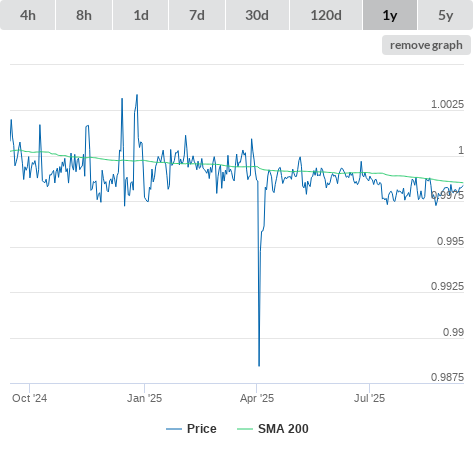Image resolution: width=474 pixels, height=455 pixels.
Task: Click the Jul '25 x-axis label
Action: tap(369, 398)
